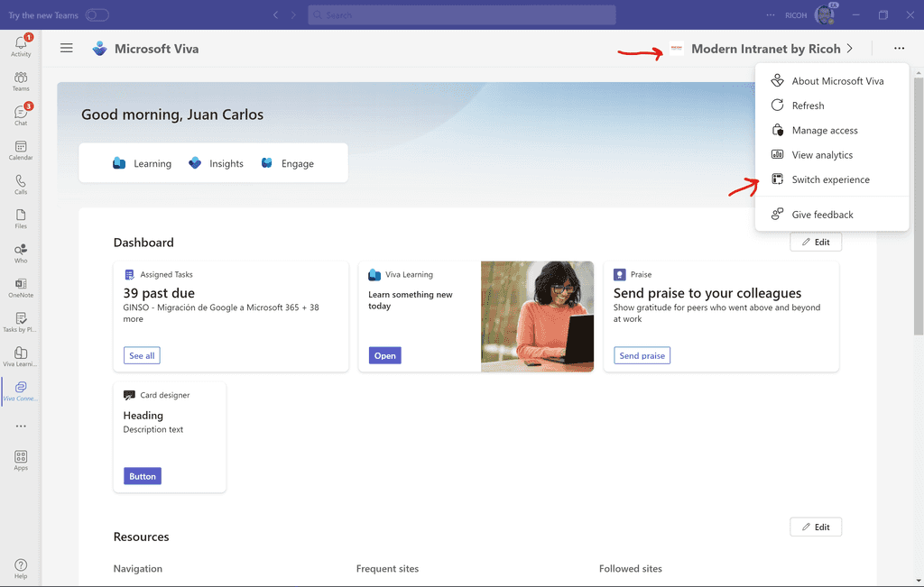Screen dimensions: 924x587
Task: Click the Navigation resources heading
Action: pos(137,568)
